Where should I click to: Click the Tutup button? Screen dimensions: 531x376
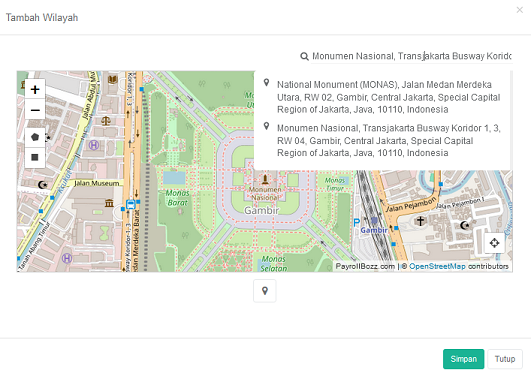coord(505,359)
